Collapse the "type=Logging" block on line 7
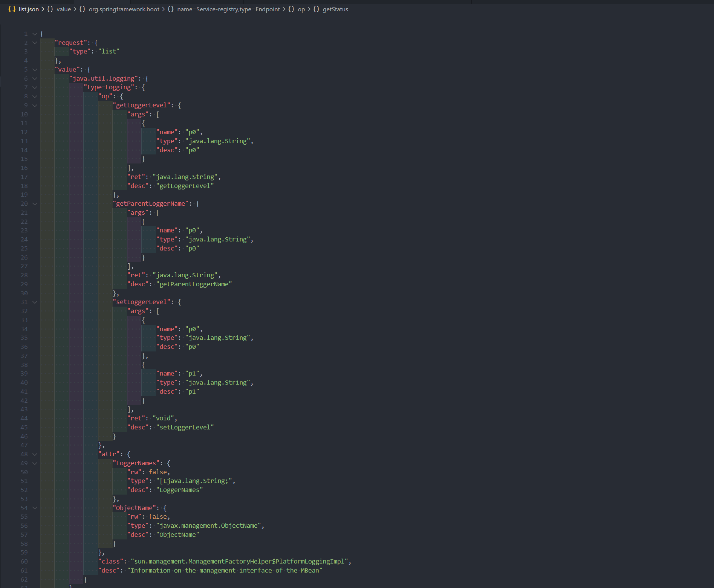 35,87
